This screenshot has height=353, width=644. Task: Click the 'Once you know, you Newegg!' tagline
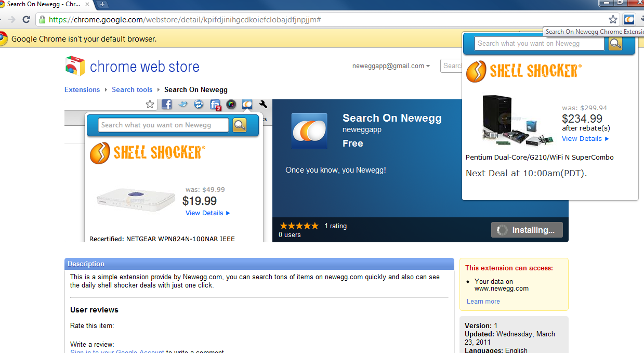pyautogui.click(x=336, y=170)
